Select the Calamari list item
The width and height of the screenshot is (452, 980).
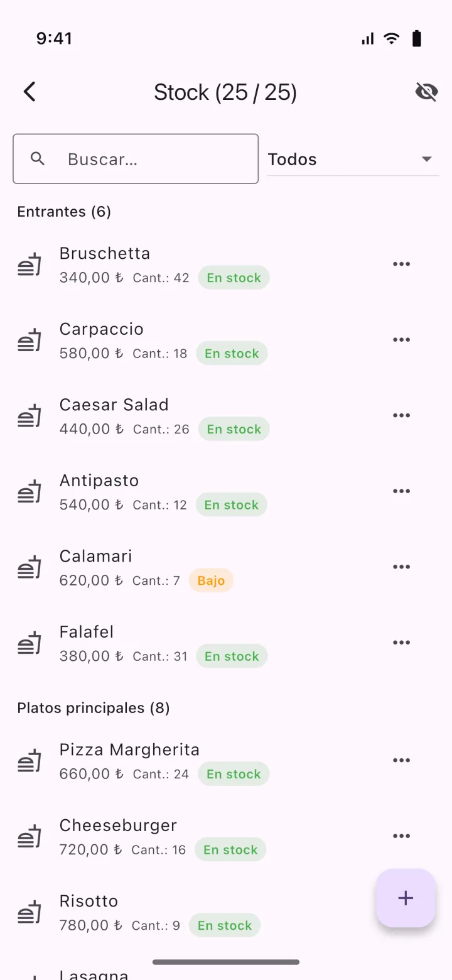[x=226, y=567]
